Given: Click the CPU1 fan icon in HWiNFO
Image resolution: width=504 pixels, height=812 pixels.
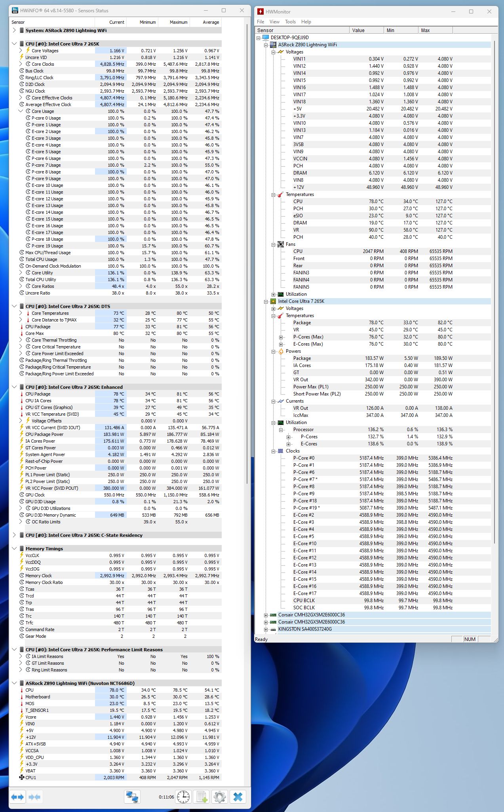Looking at the screenshot, I should tap(22, 778).
